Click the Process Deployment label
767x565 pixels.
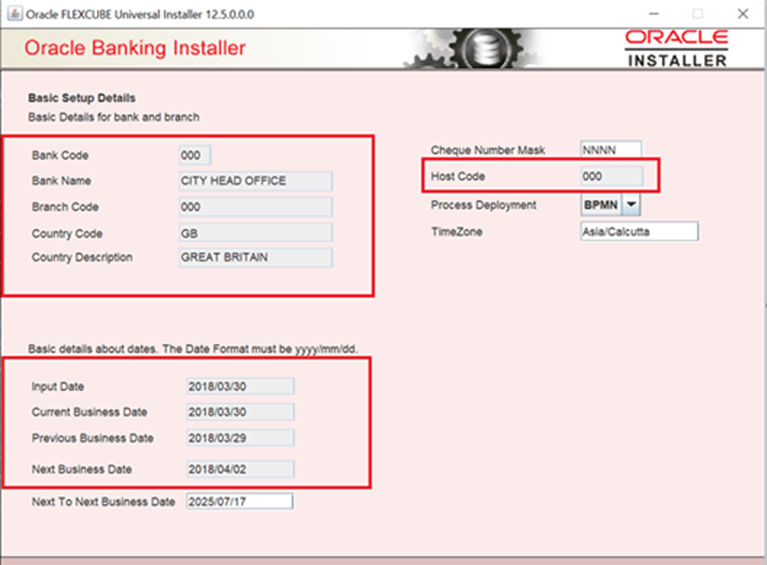click(483, 205)
